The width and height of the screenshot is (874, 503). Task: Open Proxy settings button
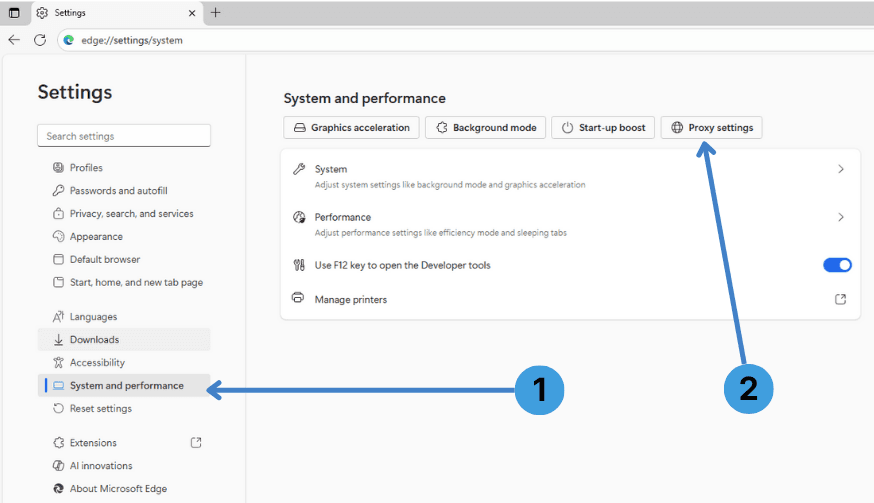click(x=712, y=128)
